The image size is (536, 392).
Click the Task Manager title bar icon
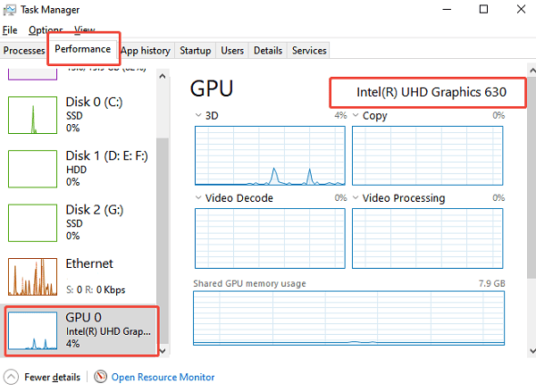[9, 10]
